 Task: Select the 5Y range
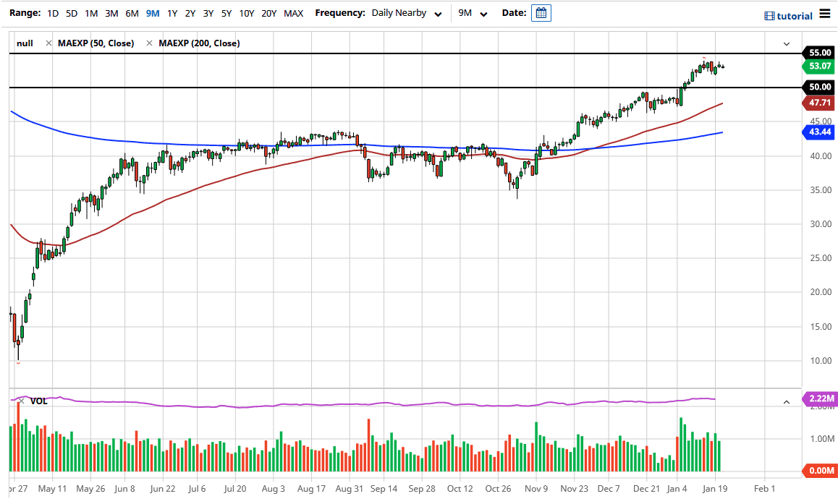point(227,13)
